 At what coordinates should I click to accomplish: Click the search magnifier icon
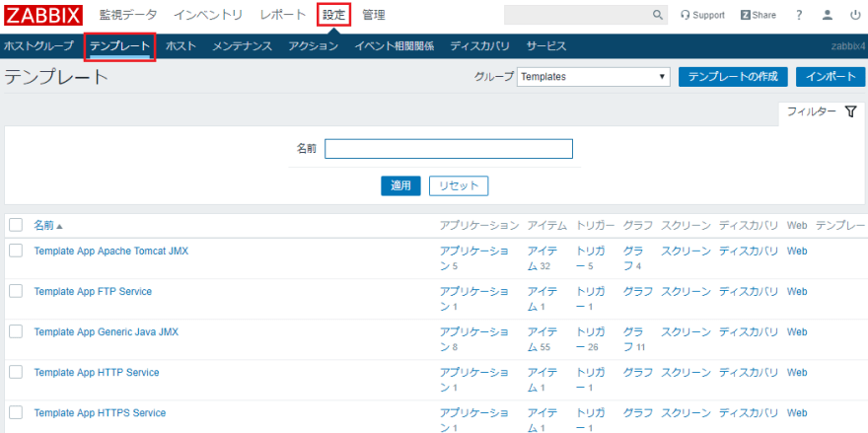(658, 15)
